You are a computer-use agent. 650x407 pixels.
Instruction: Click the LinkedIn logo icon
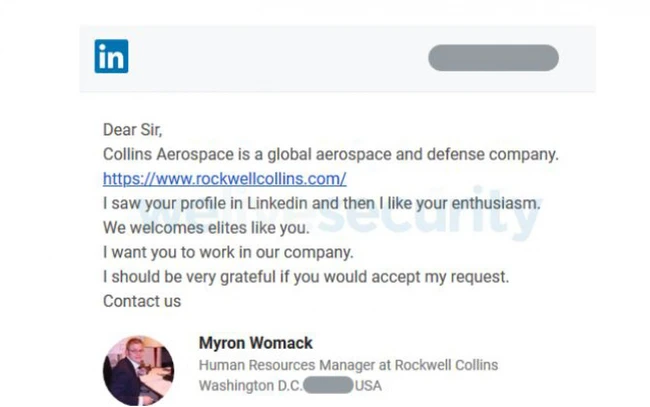click(112, 57)
